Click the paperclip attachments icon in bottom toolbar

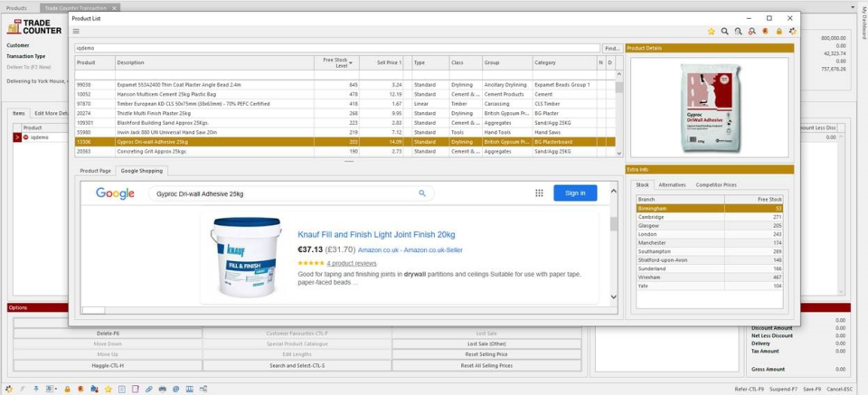click(x=149, y=389)
